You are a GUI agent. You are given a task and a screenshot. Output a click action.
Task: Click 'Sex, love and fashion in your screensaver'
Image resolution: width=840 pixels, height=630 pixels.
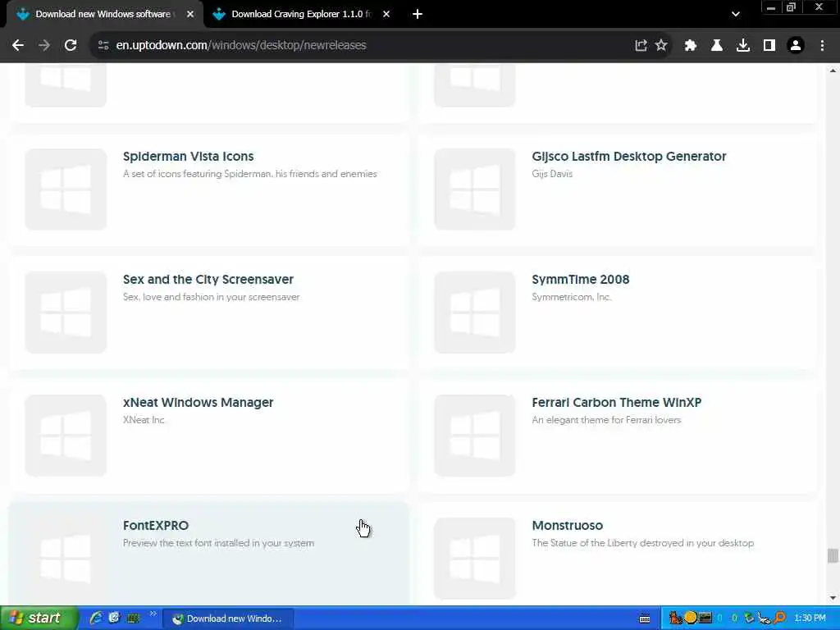click(211, 297)
